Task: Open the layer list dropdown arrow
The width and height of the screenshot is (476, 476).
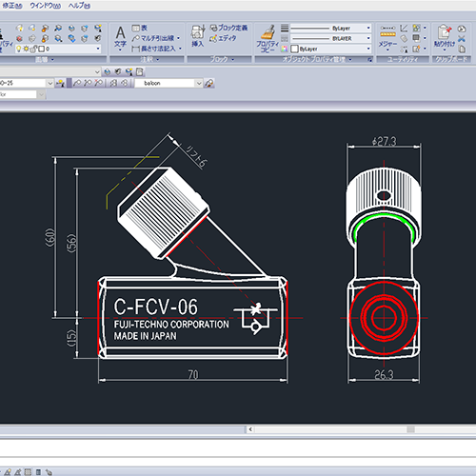Action: [98, 49]
